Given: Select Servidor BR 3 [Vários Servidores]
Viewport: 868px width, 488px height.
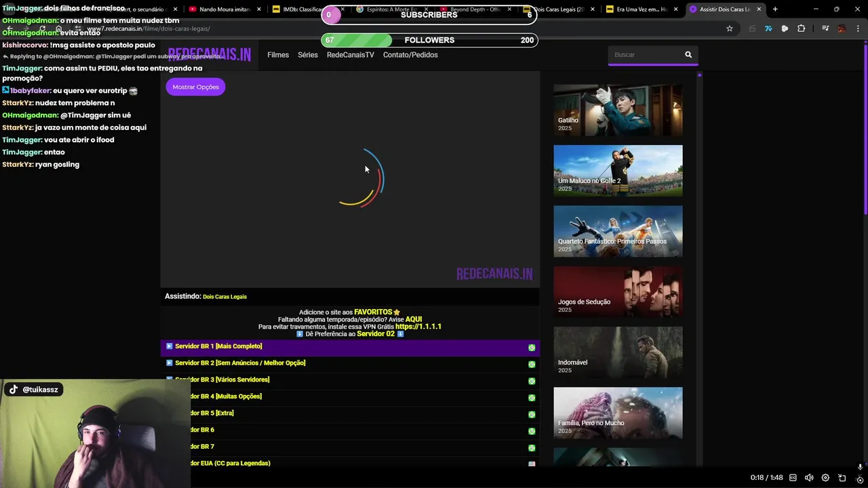Looking at the screenshot, I should 350,380.
